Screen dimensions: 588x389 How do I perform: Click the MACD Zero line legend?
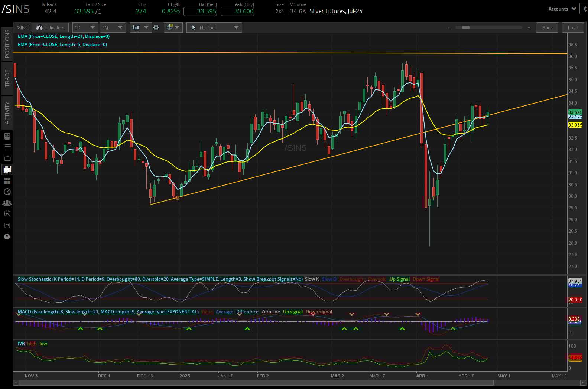tap(271, 312)
